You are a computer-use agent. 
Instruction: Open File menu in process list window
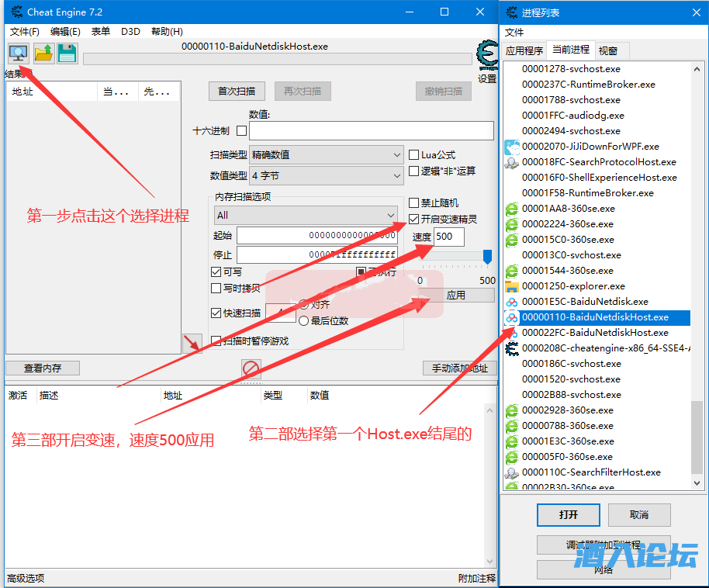(x=514, y=32)
